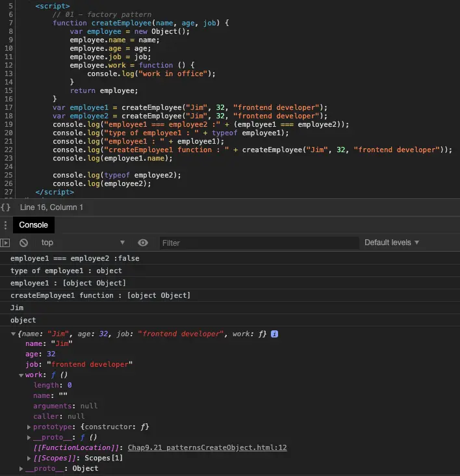Click the 'object' console output line
The width and height of the screenshot is (460, 476).
(x=23, y=321)
